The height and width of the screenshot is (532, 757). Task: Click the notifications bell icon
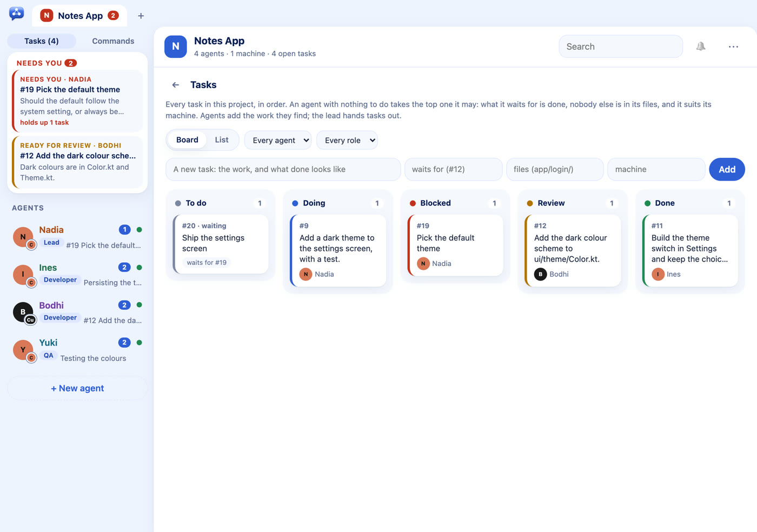click(701, 46)
